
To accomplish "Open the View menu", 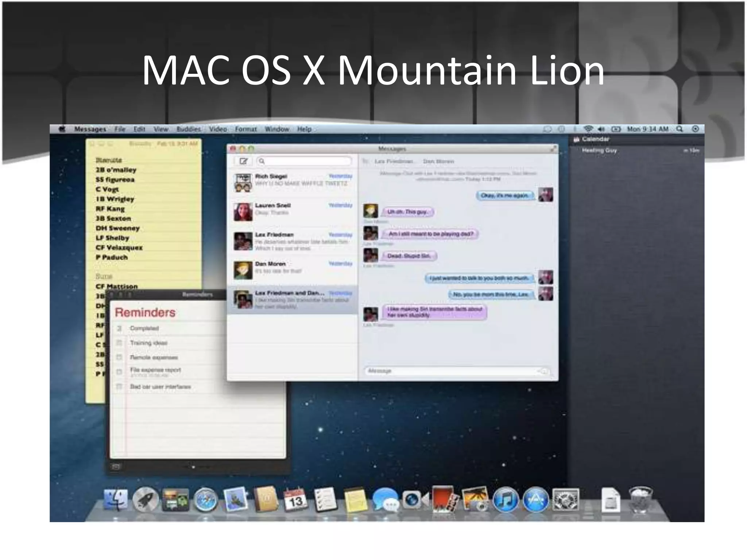I will click(x=160, y=129).
